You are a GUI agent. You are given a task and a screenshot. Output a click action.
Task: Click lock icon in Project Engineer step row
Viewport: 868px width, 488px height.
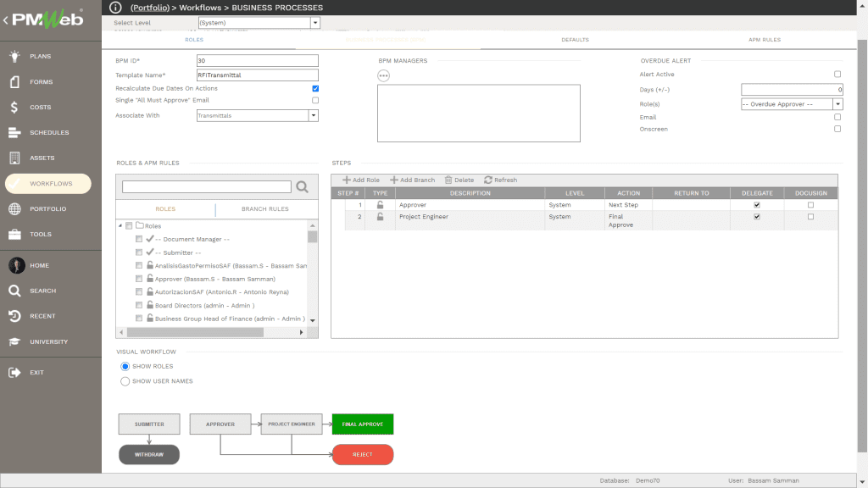(381, 216)
